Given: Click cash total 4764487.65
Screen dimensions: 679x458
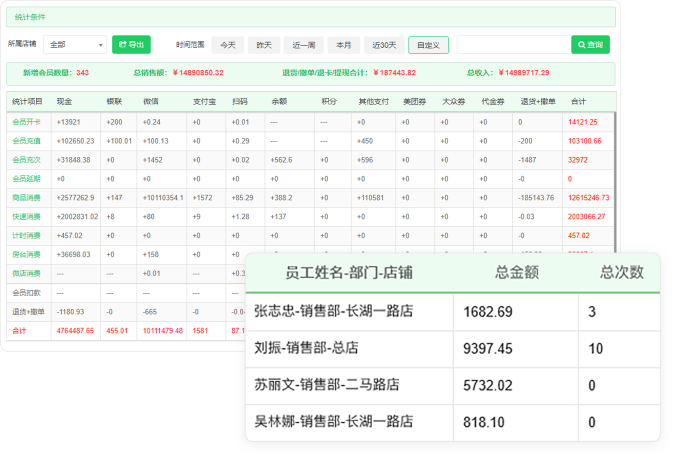Looking at the screenshot, I should pos(75,331).
